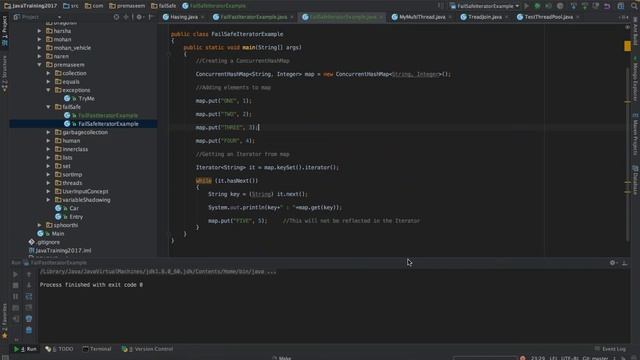Click the Up Stack Trace arrow icon

click(29, 274)
